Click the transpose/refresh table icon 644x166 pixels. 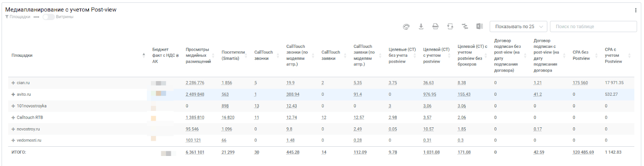(x=450, y=27)
